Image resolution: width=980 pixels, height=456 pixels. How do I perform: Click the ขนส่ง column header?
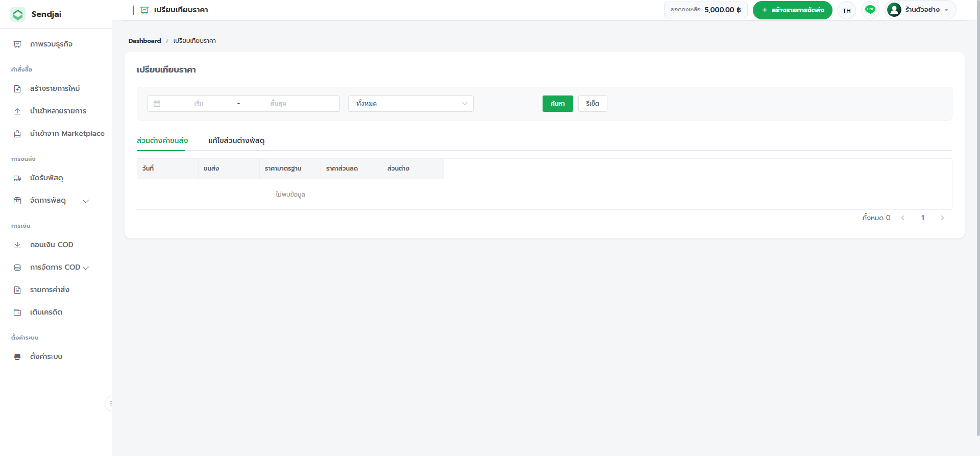click(229, 169)
